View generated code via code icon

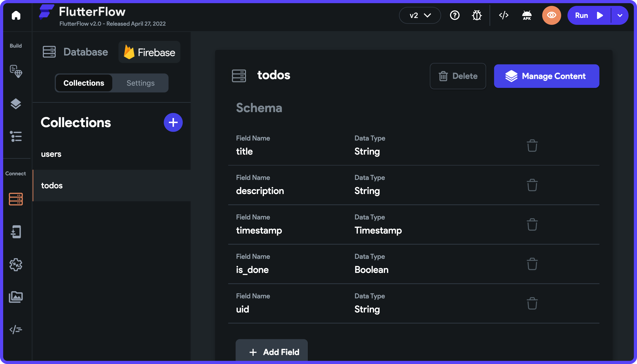[x=504, y=15]
